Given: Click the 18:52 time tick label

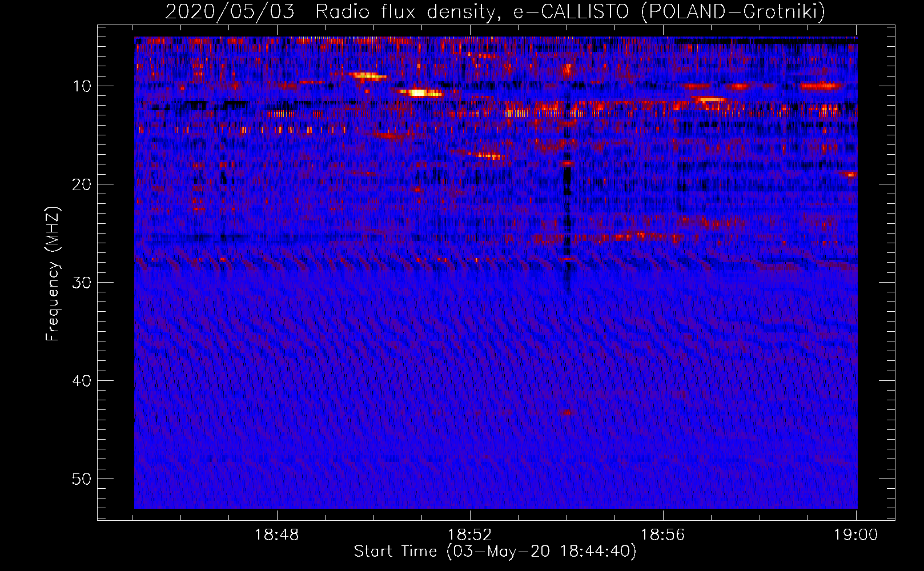Looking at the screenshot, I should (469, 535).
